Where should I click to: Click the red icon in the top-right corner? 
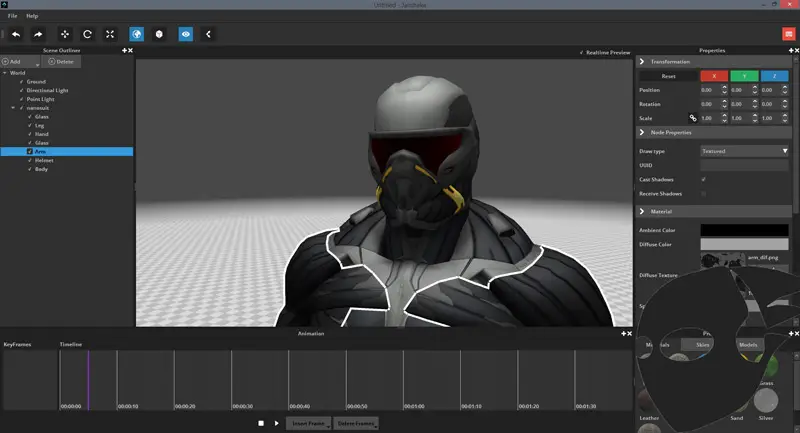[789, 34]
